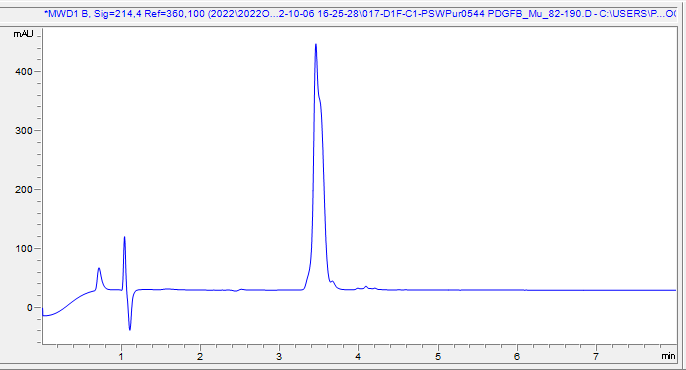Click the negative dip near 1.1 min
Screen dimensions: 686x370
click(x=130, y=329)
